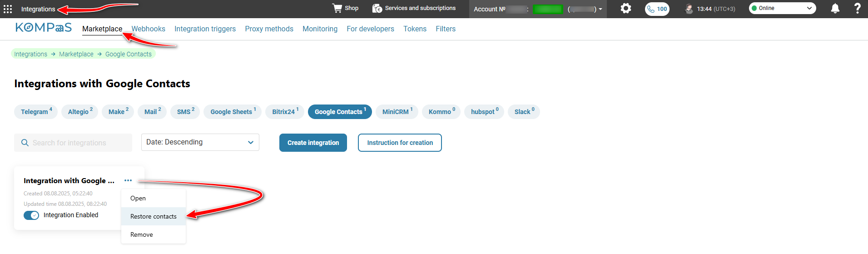Open the Proxy methods tab
The height and width of the screenshot is (254, 868).
[x=269, y=29]
